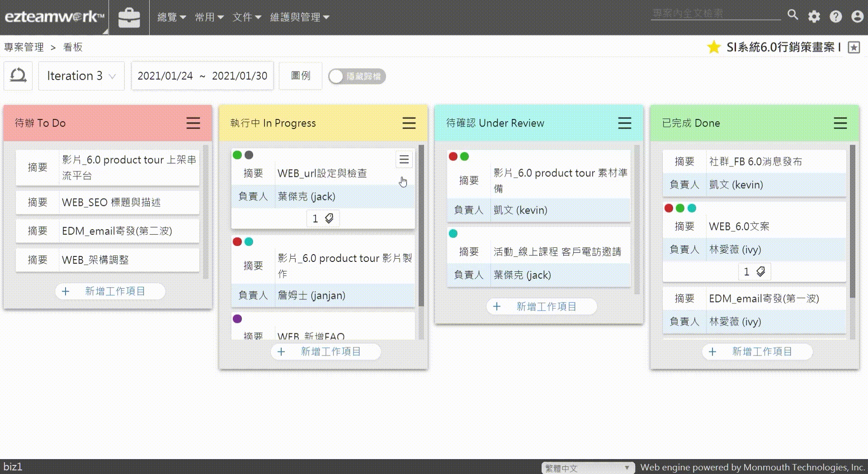Click the refresh board icon

click(x=18, y=76)
